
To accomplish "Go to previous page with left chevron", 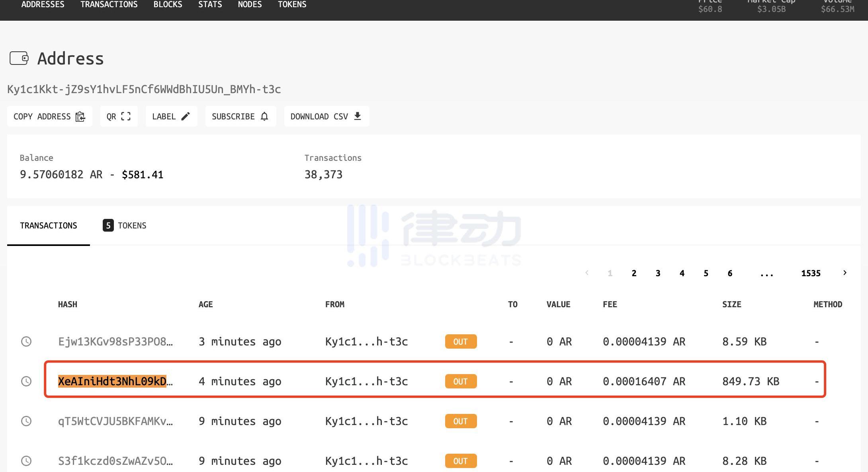I will (x=586, y=273).
